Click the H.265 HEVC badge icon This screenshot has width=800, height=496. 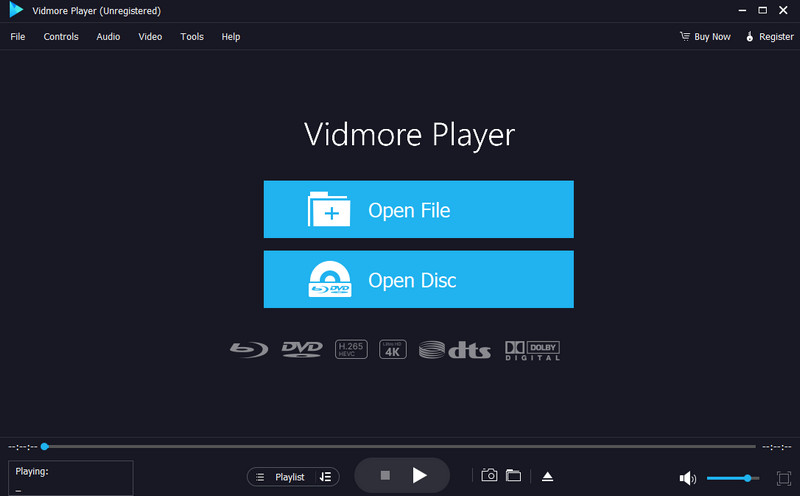(351, 350)
